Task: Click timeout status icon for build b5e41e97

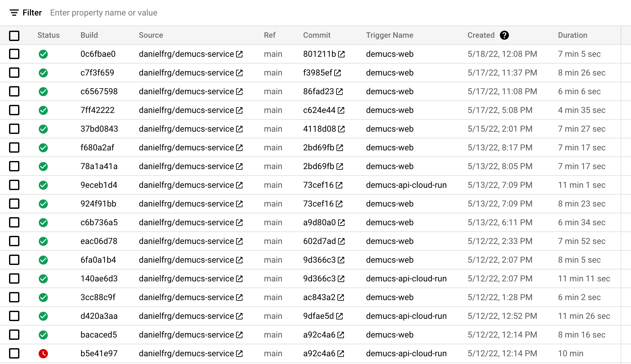Action: tap(43, 354)
